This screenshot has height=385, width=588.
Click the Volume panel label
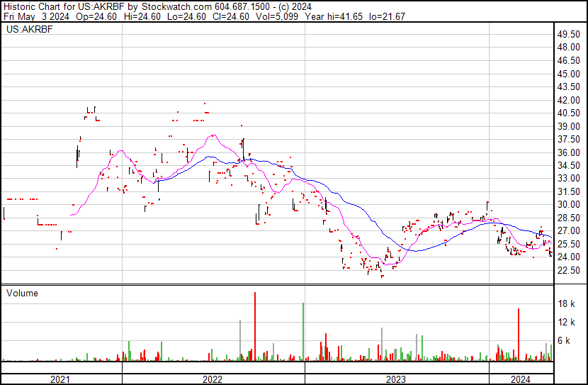point(22,293)
